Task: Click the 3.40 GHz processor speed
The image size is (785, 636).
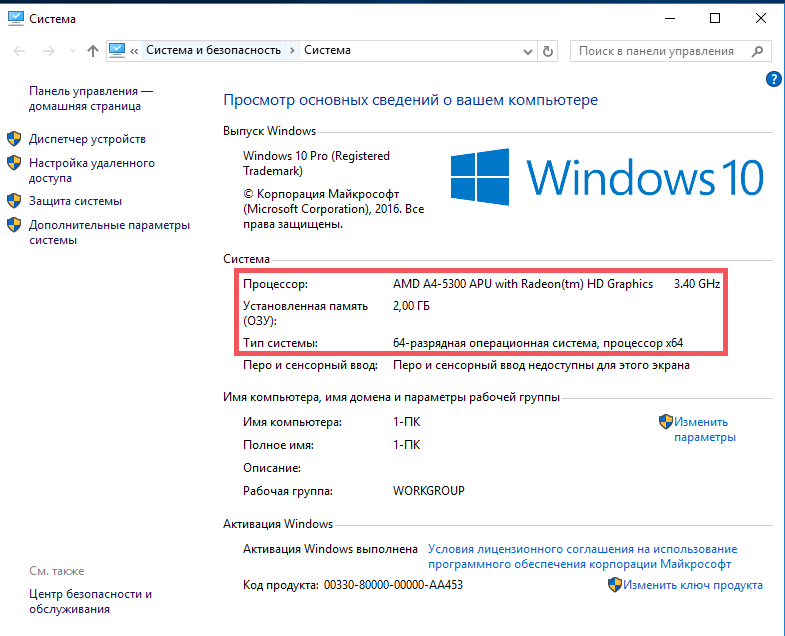Action: pos(697,284)
